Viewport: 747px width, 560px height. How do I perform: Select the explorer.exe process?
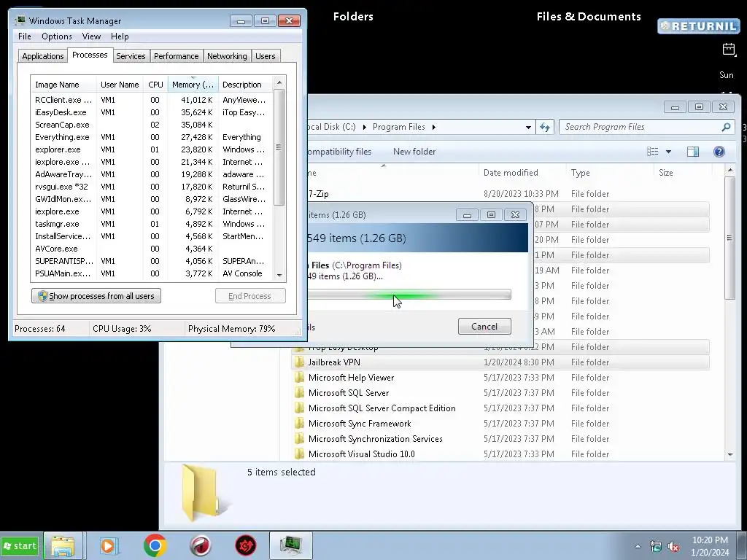pos(152,149)
